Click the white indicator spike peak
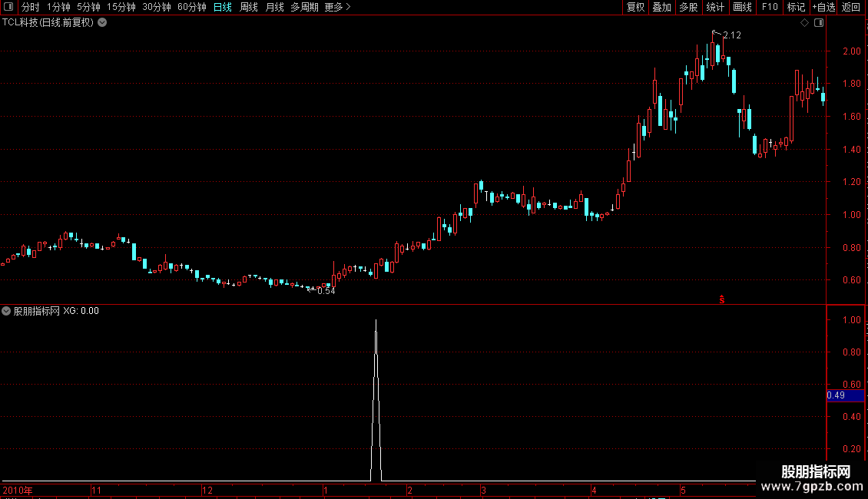The height and width of the screenshot is (499, 868). pyautogui.click(x=376, y=321)
